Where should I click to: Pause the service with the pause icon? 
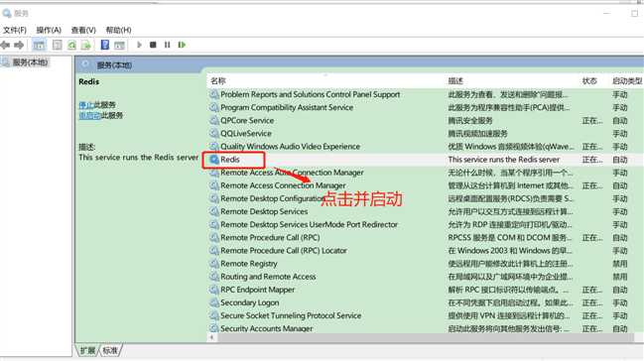167,45
